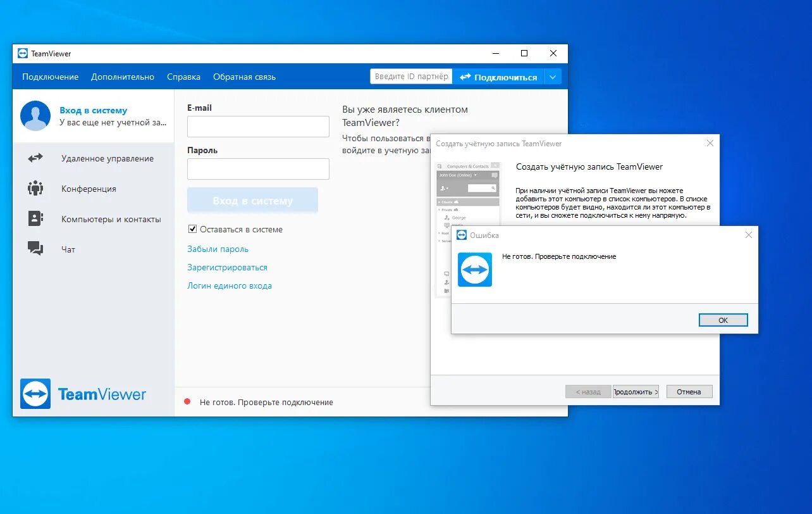
Task: Click the Подключиться connect button
Action: click(x=498, y=77)
